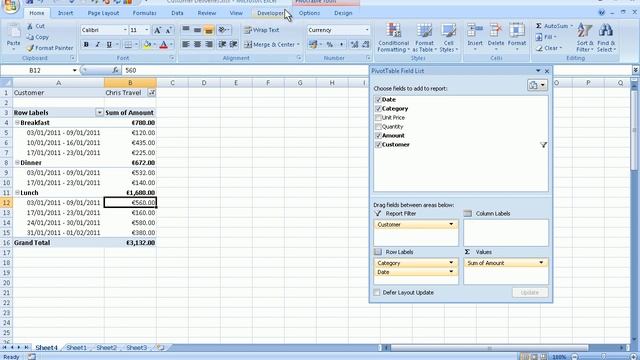Viewport: 640px width, 360px height.
Task: Open the PivotTable Design tab
Action: [343, 13]
